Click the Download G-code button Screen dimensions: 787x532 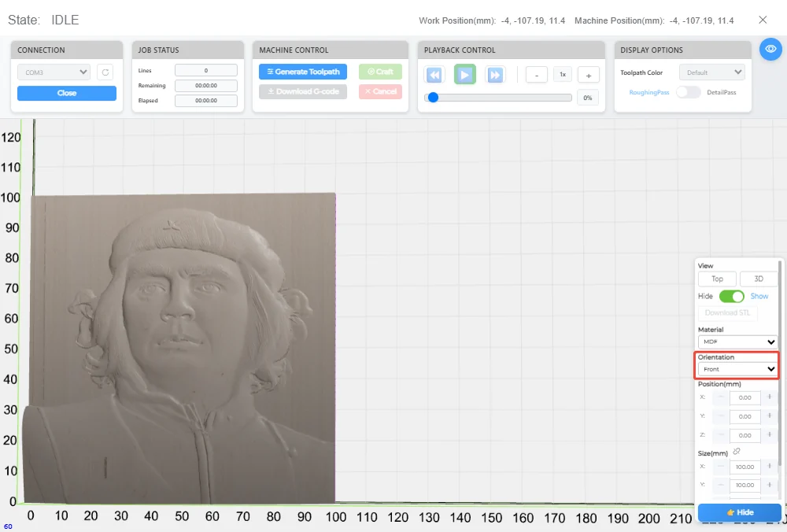(x=303, y=91)
